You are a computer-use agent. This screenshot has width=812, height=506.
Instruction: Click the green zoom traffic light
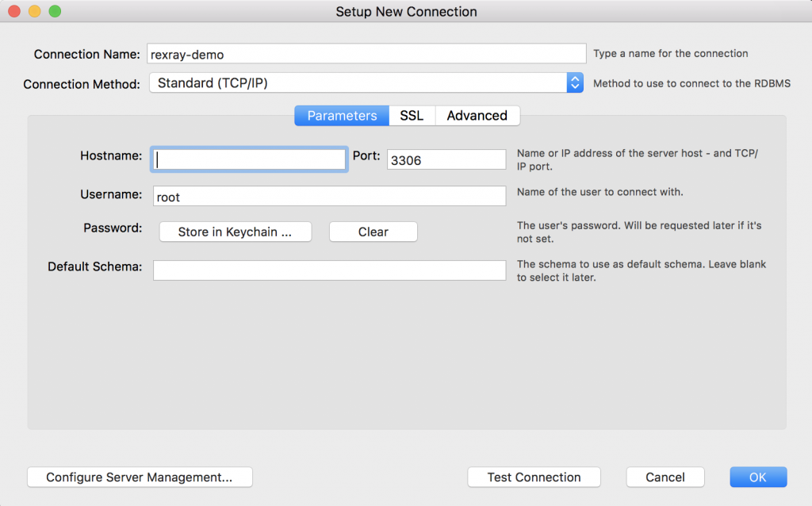click(54, 12)
